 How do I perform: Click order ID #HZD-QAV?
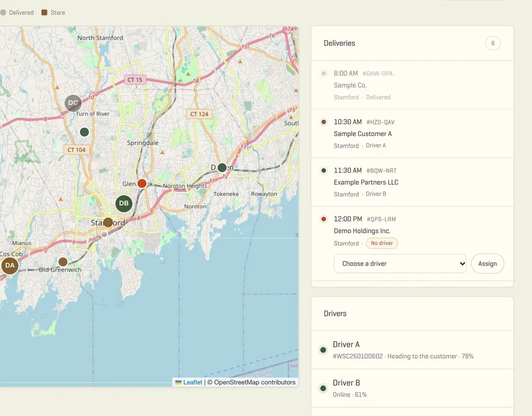pyautogui.click(x=380, y=122)
